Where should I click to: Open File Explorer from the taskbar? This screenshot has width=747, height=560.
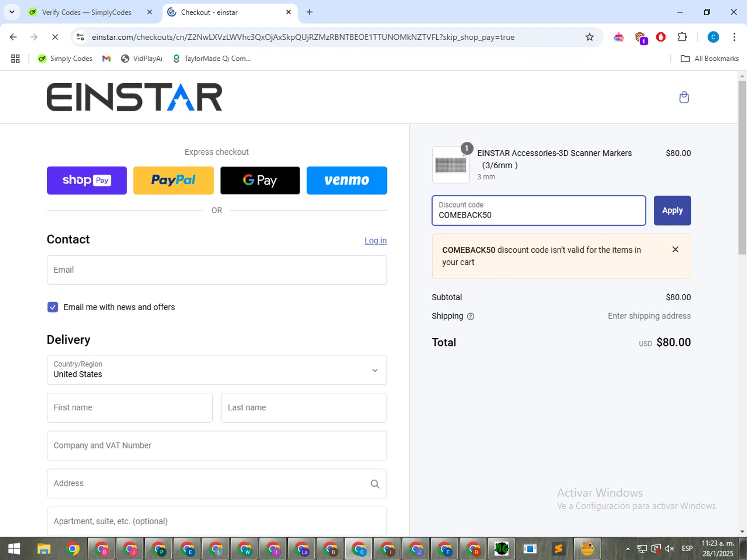pos(44,549)
